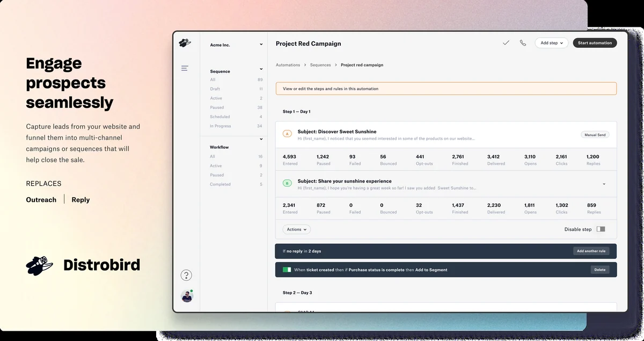The width and height of the screenshot is (644, 341).
Task: Open the user avatar profile
Action: coord(187,296)
